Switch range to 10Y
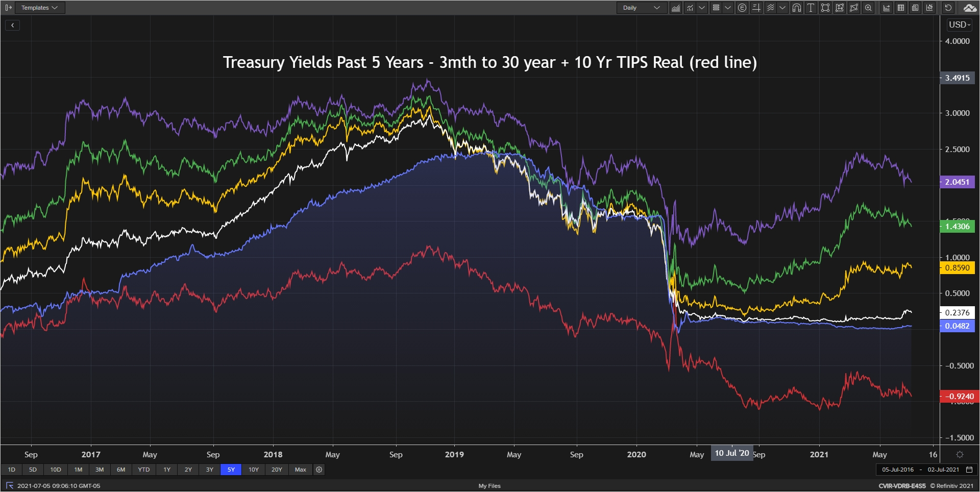The image size is (980, 492). (x=254, y=470)
